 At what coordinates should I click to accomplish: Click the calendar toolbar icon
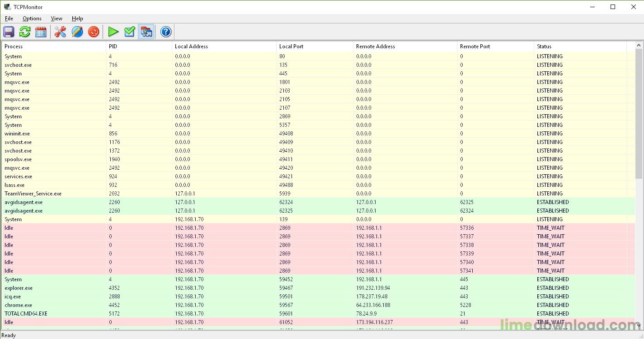41,32
